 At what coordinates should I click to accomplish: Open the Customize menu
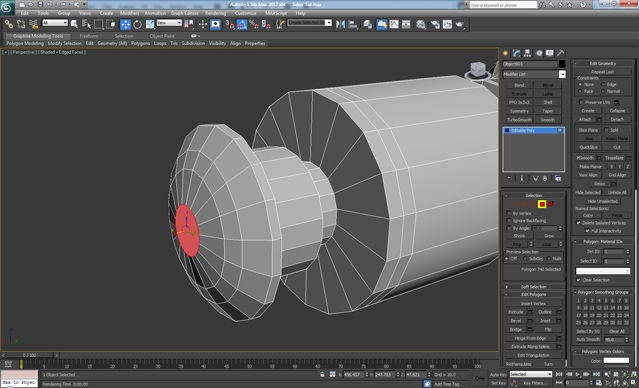tap(246, 13)
